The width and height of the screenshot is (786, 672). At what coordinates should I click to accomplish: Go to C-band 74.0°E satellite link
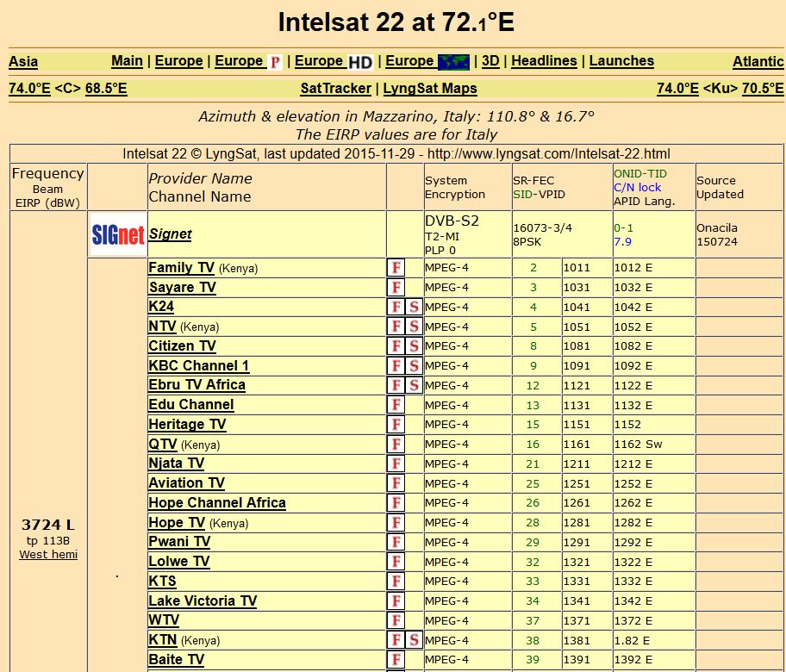29,89
